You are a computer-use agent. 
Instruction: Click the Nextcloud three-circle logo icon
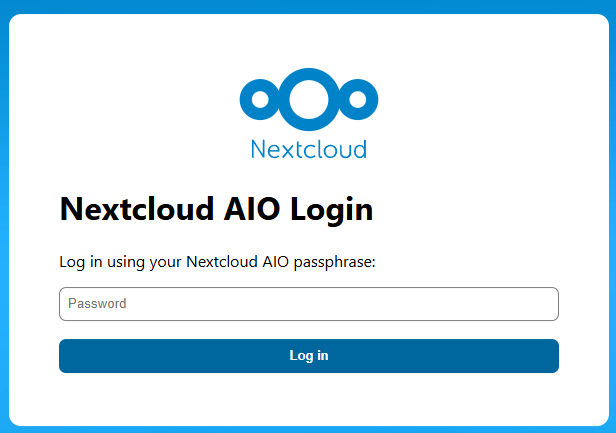308,99
